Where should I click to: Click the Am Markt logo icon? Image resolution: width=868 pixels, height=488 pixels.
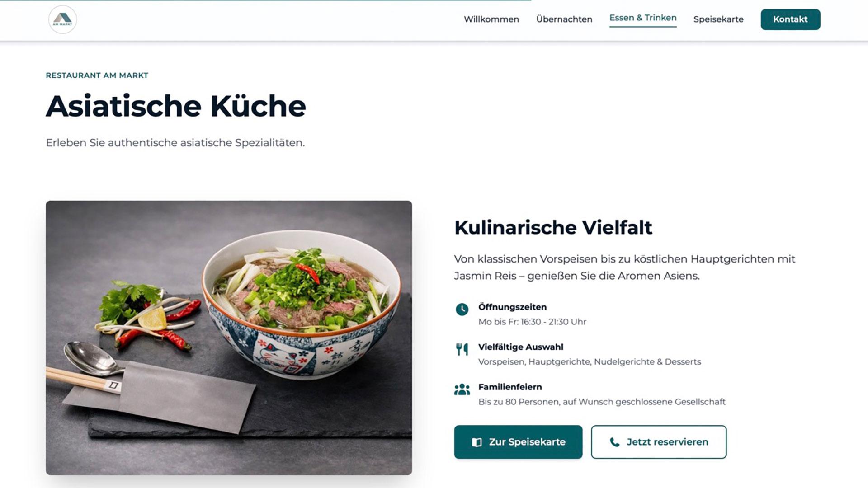pos(62,19)
